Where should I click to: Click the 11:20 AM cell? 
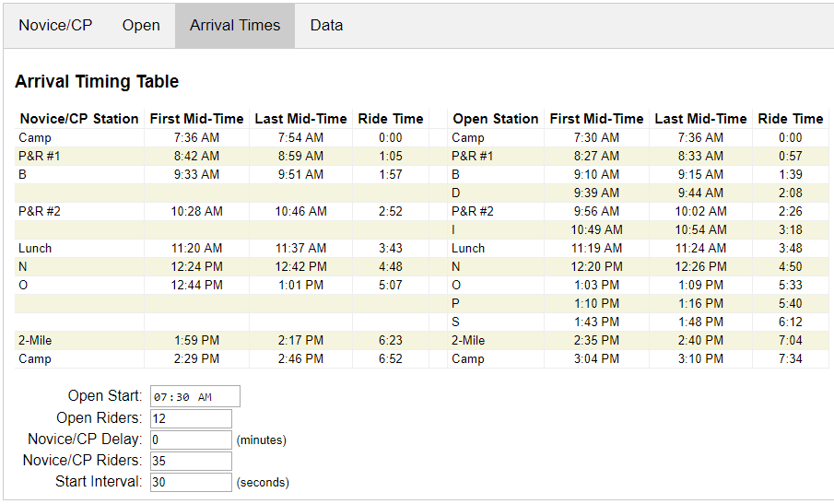pos(197,248)
